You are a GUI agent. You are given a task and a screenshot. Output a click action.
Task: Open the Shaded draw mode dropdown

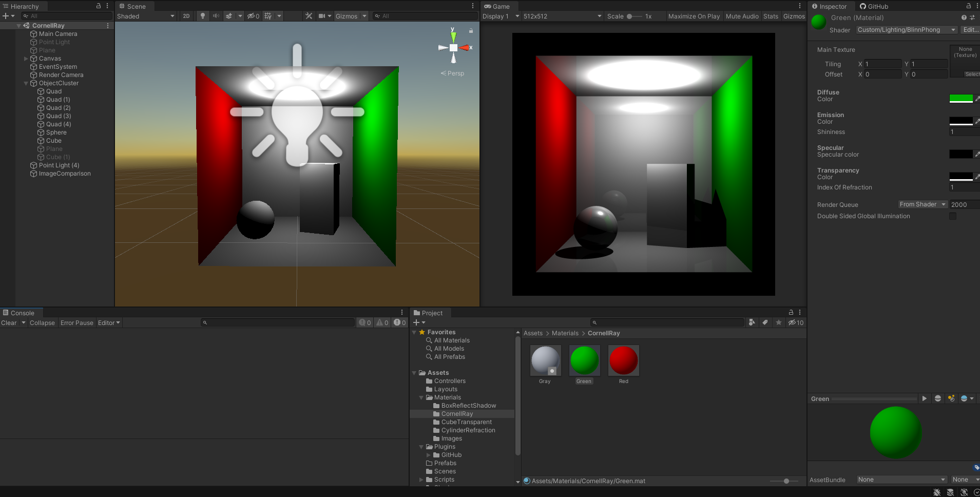[146, 16]
